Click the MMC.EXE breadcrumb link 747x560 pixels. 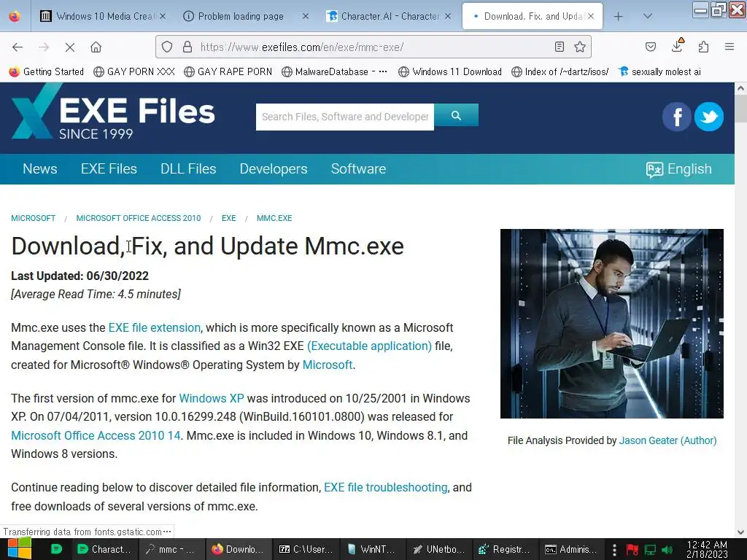[x=274, y=218]
